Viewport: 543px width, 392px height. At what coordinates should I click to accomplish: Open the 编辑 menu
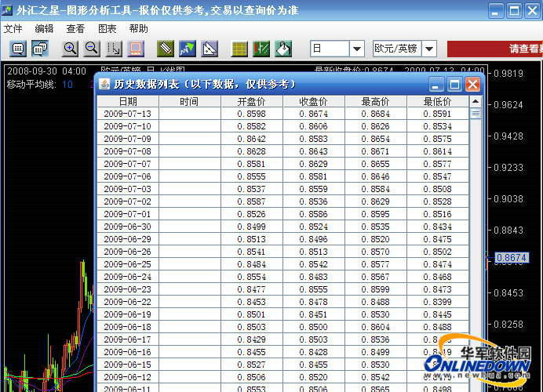point(44,29)
